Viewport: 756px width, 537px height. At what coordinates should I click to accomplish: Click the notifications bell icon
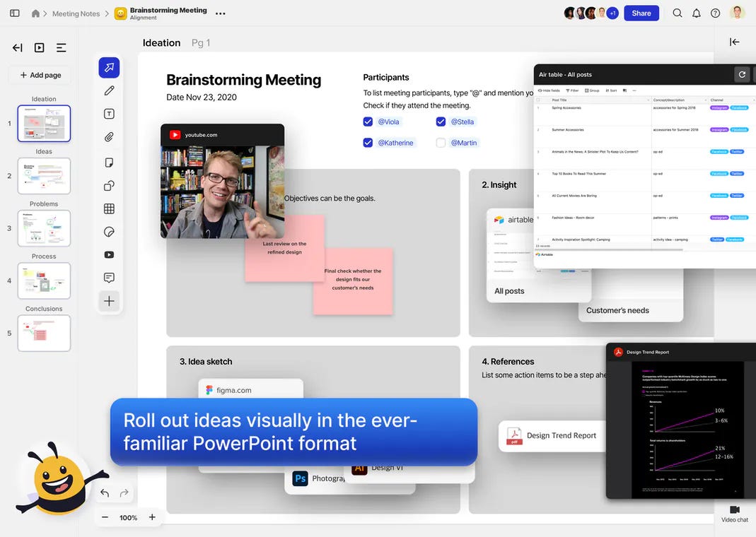pyautogui.click(x=696, y=13)
